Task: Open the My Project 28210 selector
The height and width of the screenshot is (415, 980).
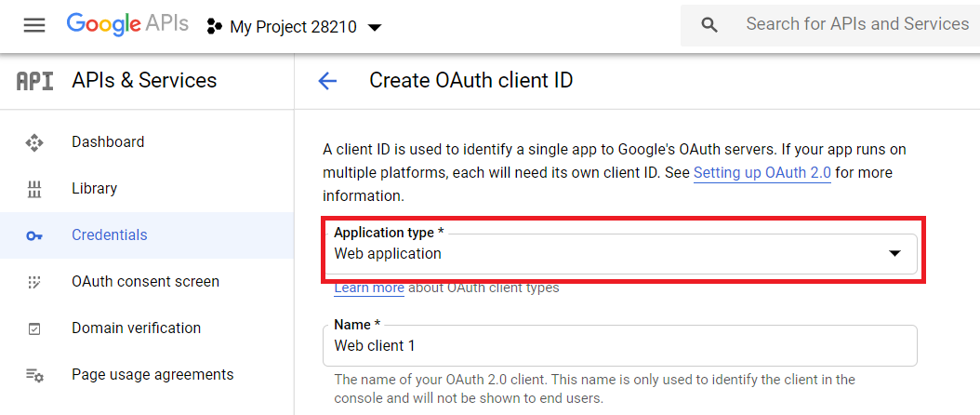Action: [x=294, y=27]
